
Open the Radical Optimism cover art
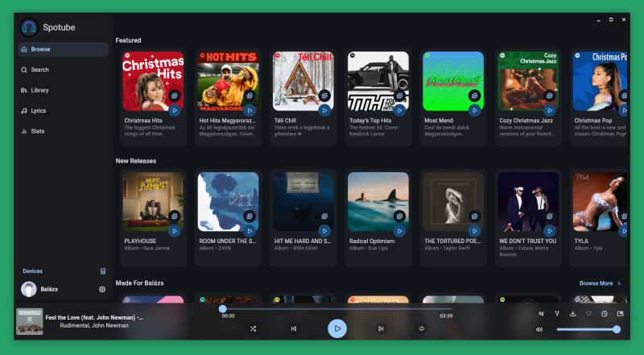378,202
